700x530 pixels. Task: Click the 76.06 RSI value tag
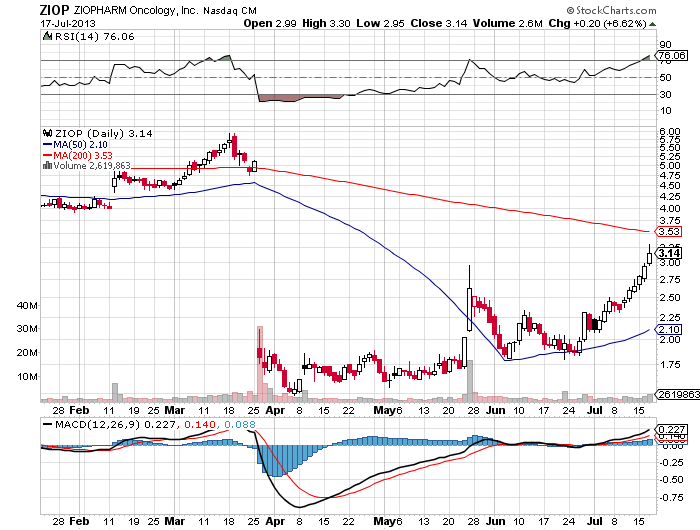click(671, 55)
